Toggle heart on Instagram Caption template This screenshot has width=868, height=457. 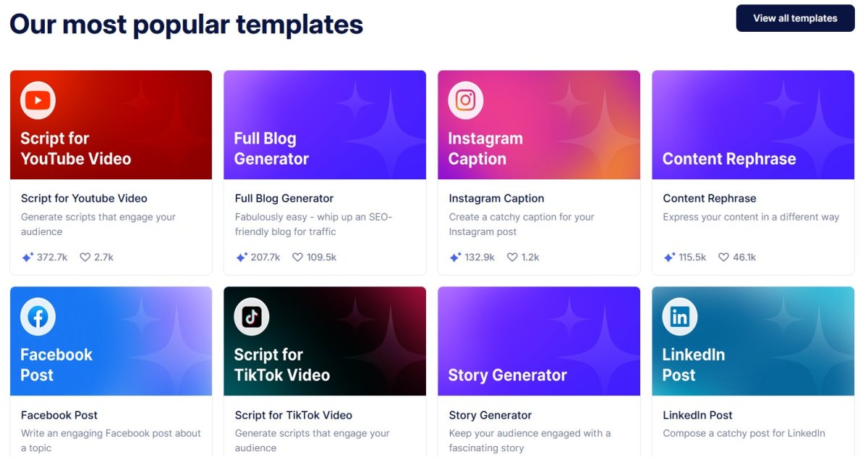coord(512,257)
